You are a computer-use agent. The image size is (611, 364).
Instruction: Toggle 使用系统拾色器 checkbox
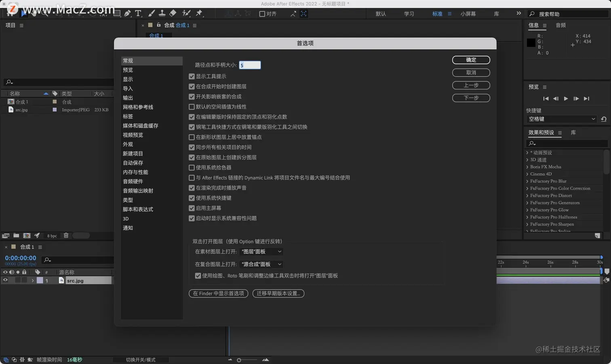(x=192, y=167)
